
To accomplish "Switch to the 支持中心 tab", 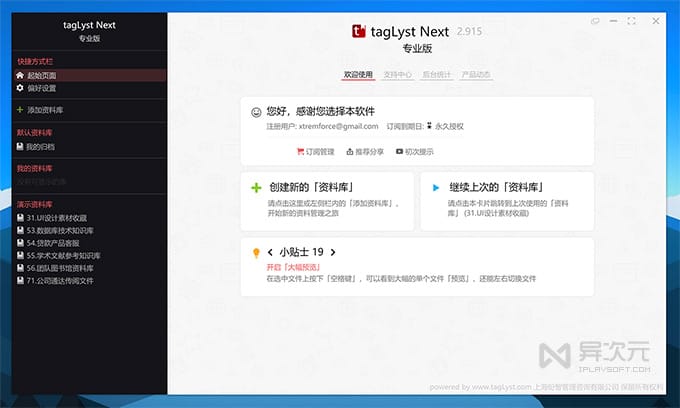I will coord(398,75).
